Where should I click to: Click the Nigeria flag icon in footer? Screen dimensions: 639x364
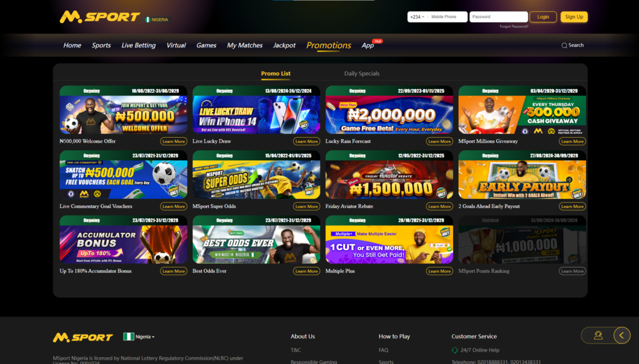pos(129,337)
